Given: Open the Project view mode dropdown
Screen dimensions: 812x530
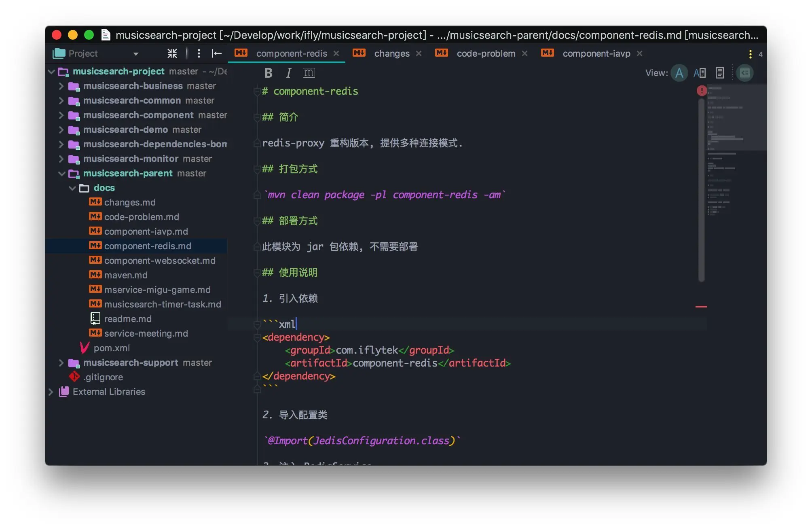Looking at the screenshot, I should pos(136,53).
